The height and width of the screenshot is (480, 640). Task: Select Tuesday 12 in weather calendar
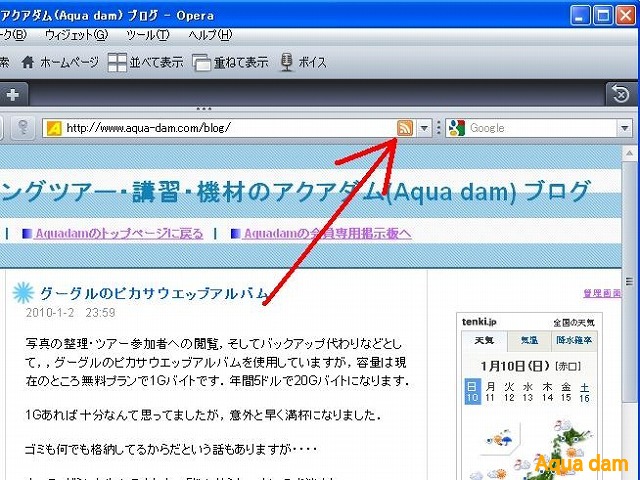click(x=509, y=392)
